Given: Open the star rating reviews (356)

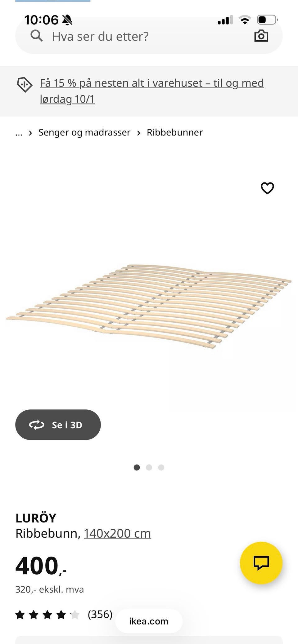Looking at the screenshot, I should coord(64,614).
